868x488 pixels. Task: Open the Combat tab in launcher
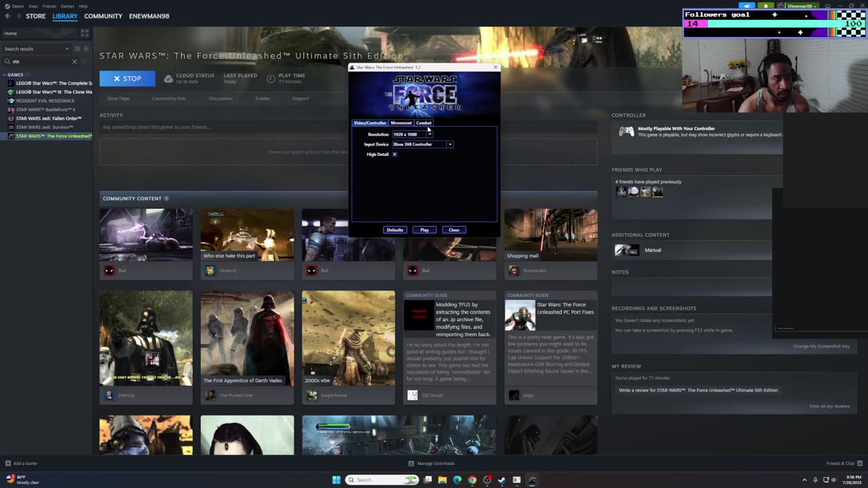[424, 123]
